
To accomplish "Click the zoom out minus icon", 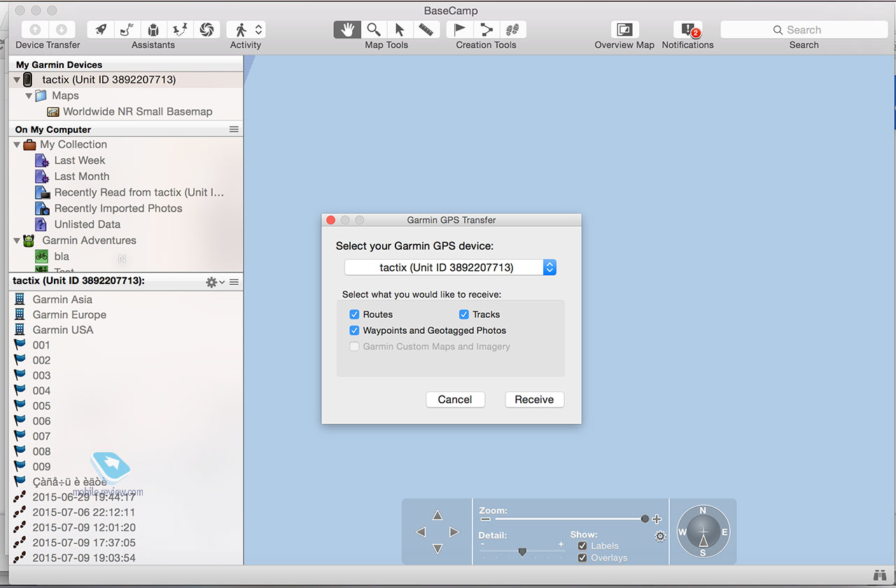I will click(x=485, y=519).
